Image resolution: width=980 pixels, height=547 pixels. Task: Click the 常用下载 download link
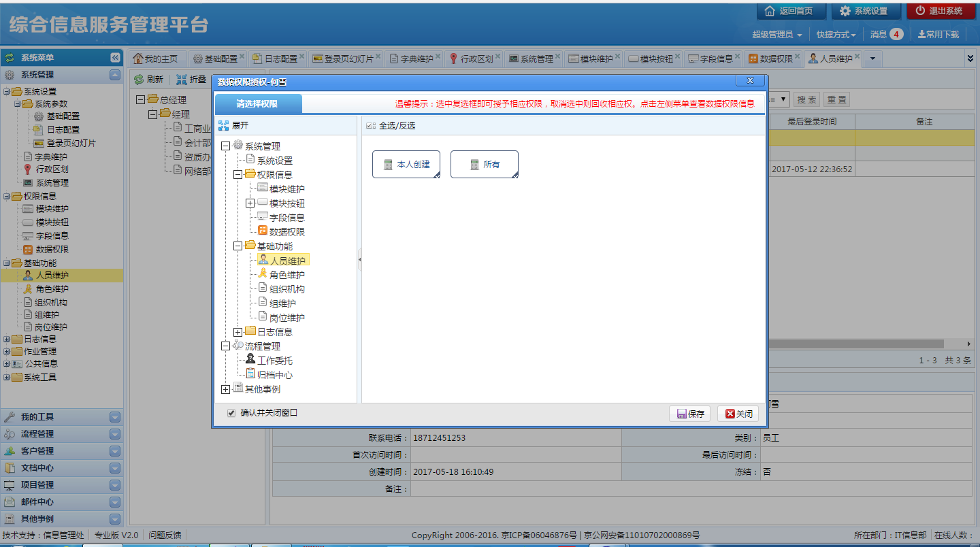(938, 34)
